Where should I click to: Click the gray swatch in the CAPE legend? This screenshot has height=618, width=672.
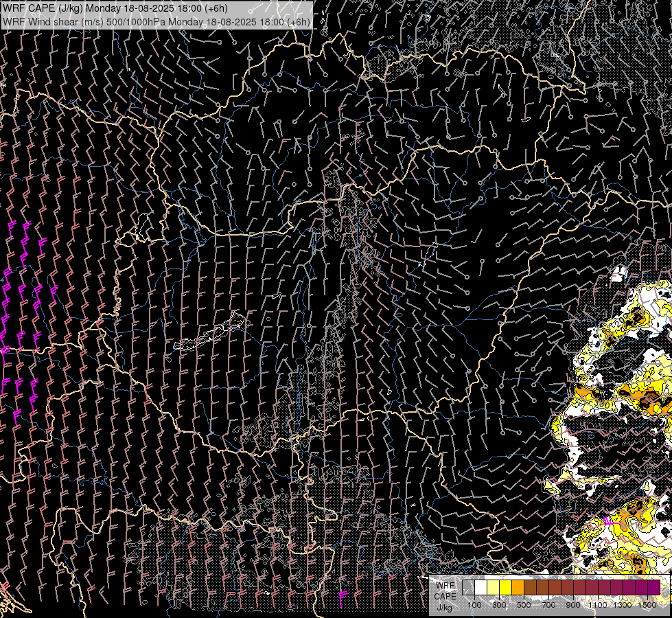(468, 588)
